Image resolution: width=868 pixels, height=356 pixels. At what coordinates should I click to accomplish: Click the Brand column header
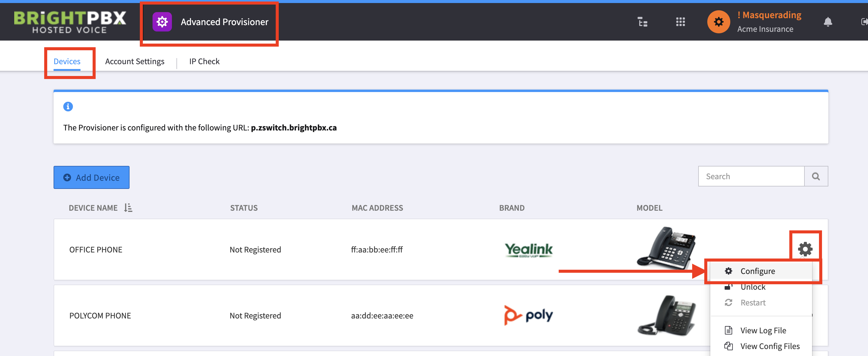511,208
